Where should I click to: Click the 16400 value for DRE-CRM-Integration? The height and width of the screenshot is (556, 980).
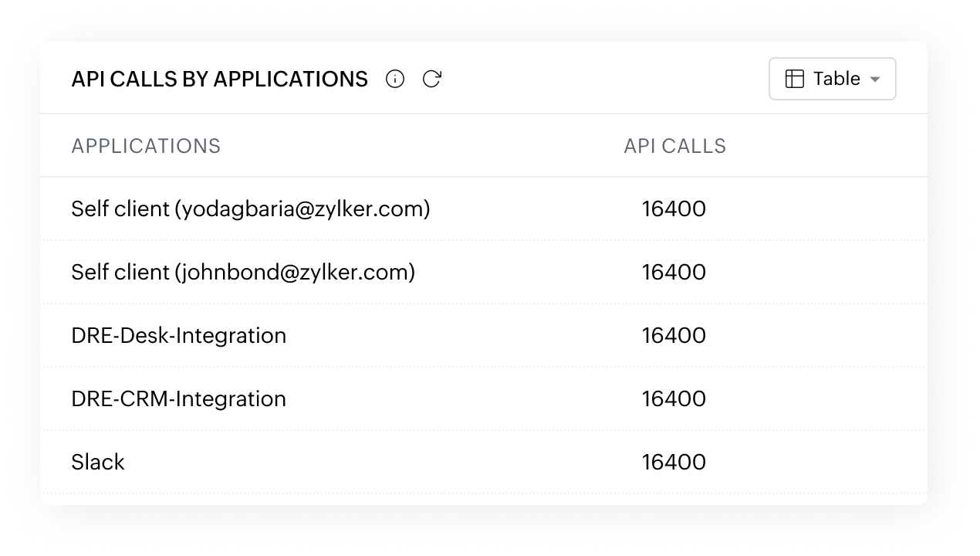(674, 398)
